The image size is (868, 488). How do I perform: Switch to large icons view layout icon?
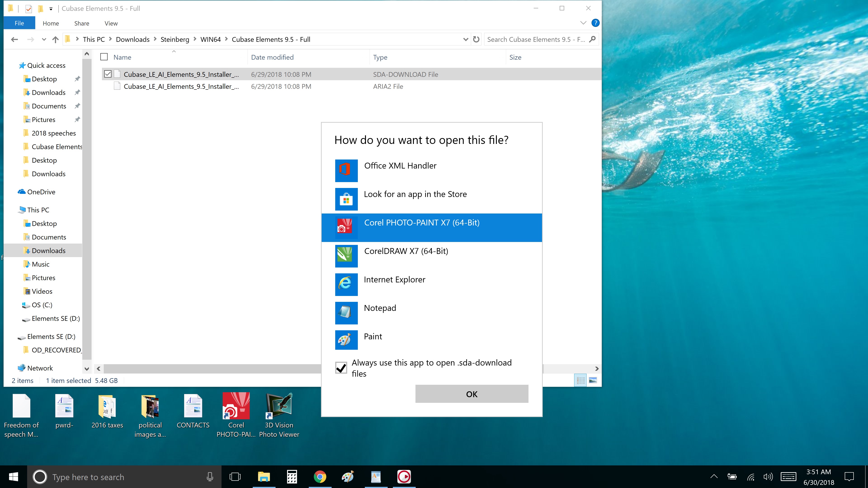pos(593,380)
